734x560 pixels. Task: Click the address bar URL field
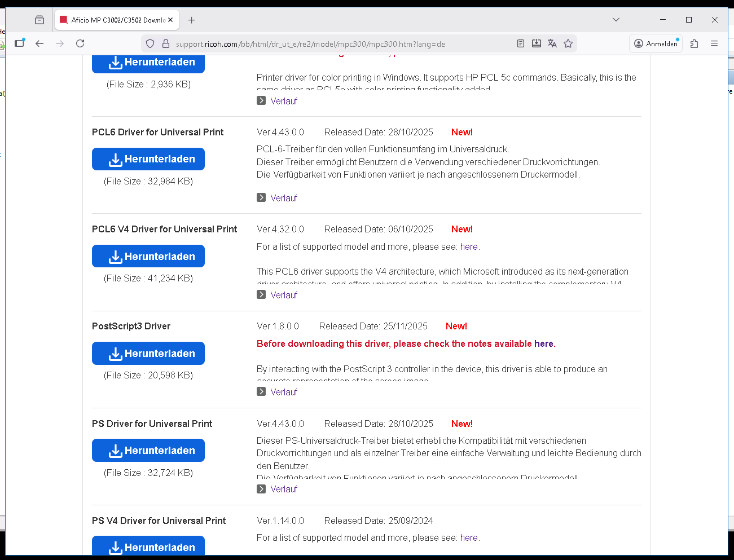pyautogui.click(x=339, y=44)
